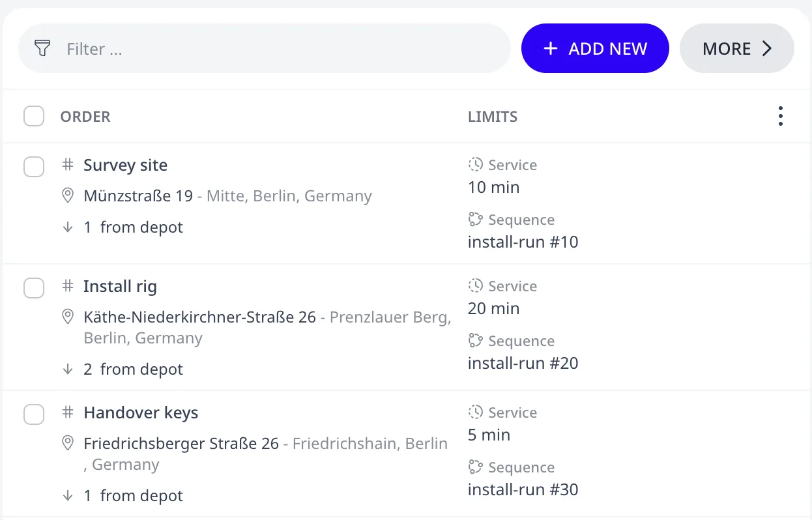
Task: Click the Service clock icon for Install rig
Action: [x=476, y=285]
